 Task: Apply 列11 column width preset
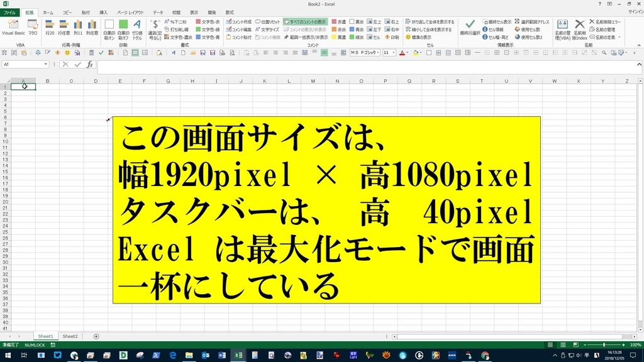[78, 28]
